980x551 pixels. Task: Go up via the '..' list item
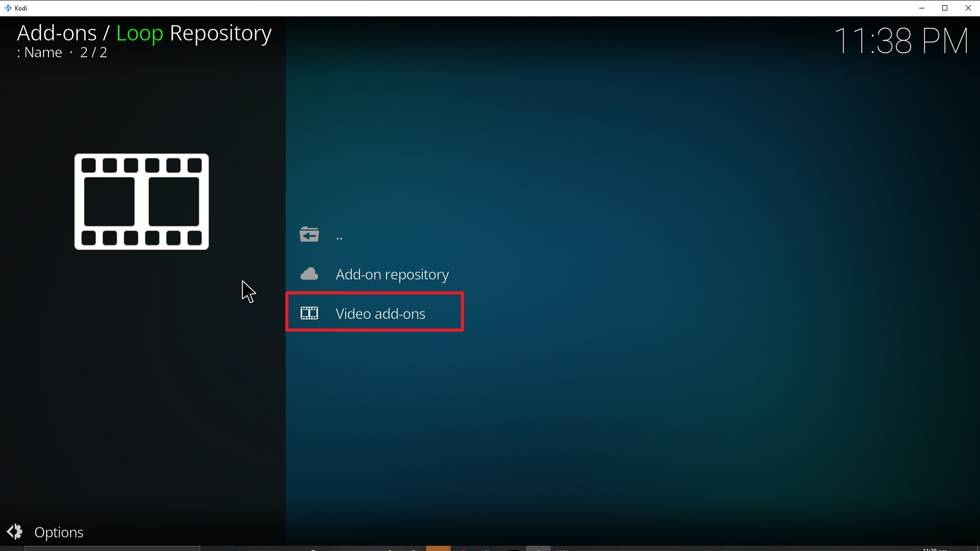pos(339,236)
